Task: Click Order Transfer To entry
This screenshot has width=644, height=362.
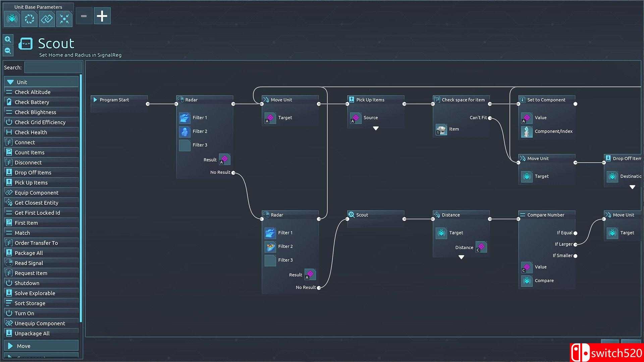Action: point(41,243)
